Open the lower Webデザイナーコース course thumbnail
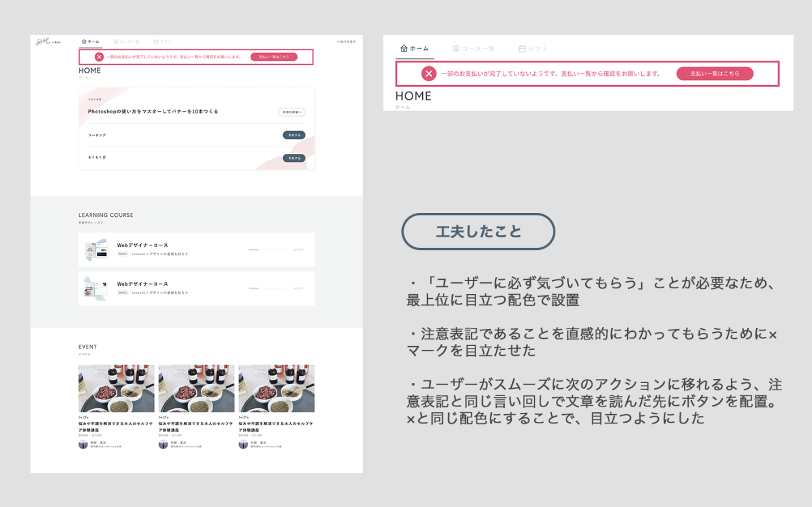 coord(96,288)
